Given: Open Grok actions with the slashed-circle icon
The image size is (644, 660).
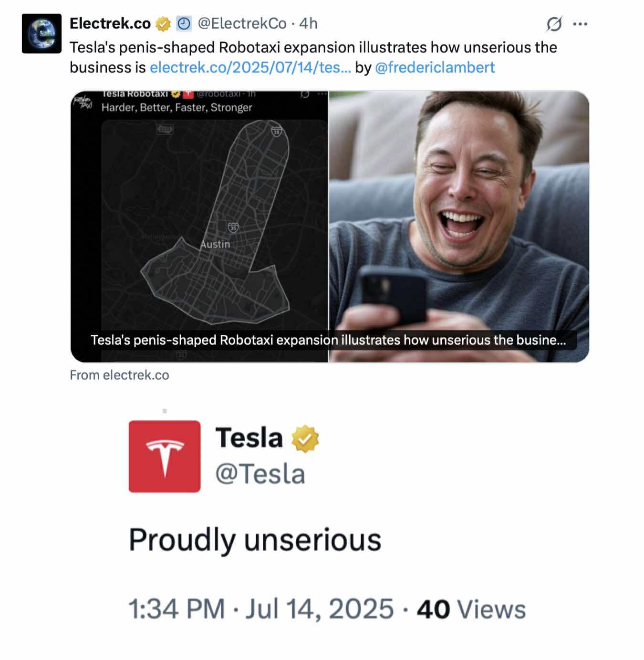Looking at the screenshot, I should [x=554, y=24].
